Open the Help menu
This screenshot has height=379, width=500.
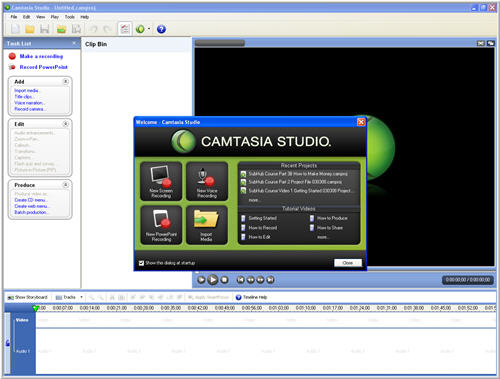[85, 17]
